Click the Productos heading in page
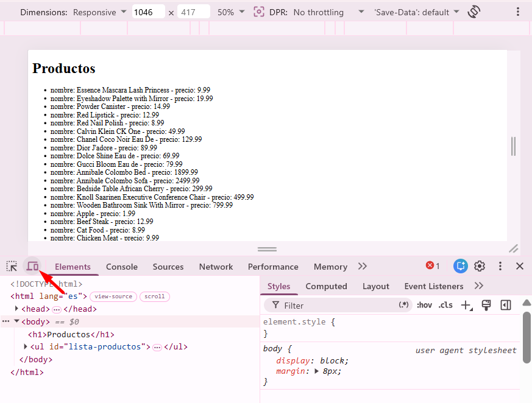This screenshot has width=532, height=403. tap(64, 68)
